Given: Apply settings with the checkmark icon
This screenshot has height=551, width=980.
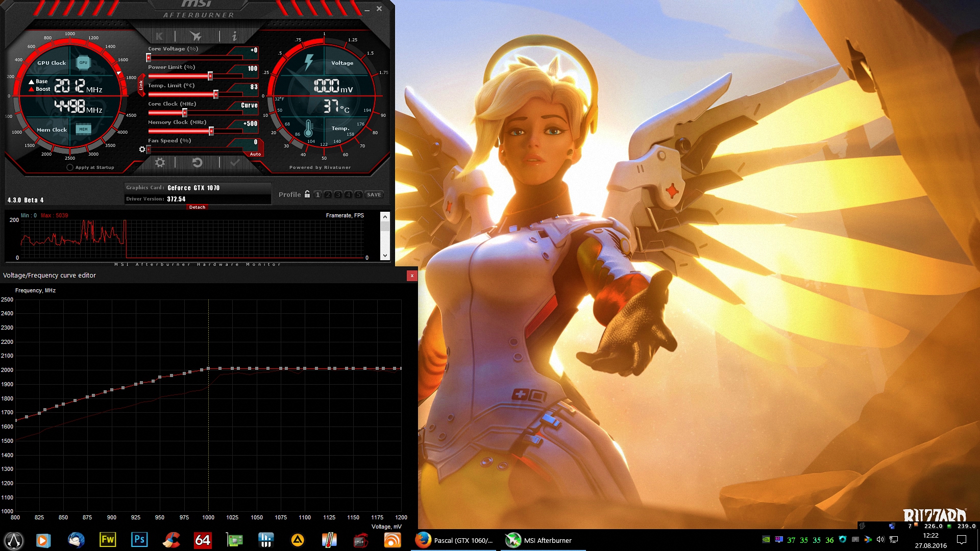Looking at the screenshot, I should (x=235, y=163).
